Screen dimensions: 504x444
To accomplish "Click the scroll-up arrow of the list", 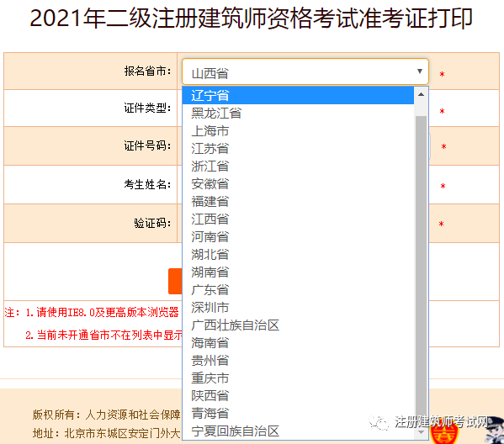I will 421,94.
